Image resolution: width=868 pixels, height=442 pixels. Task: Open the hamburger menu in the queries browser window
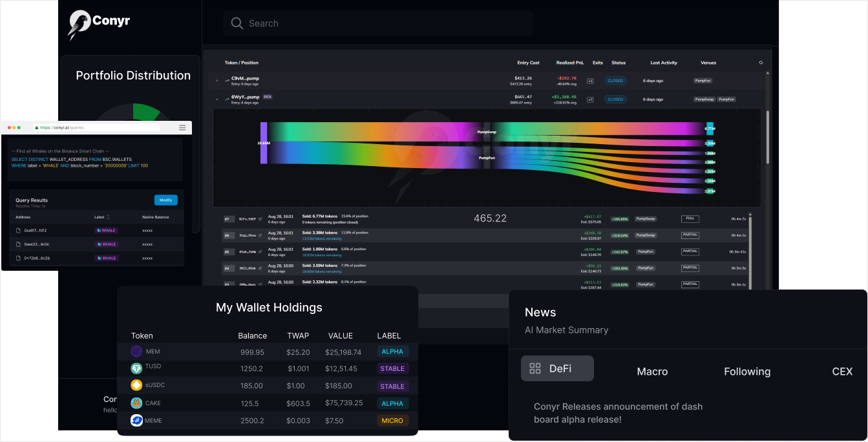[182, 127]
